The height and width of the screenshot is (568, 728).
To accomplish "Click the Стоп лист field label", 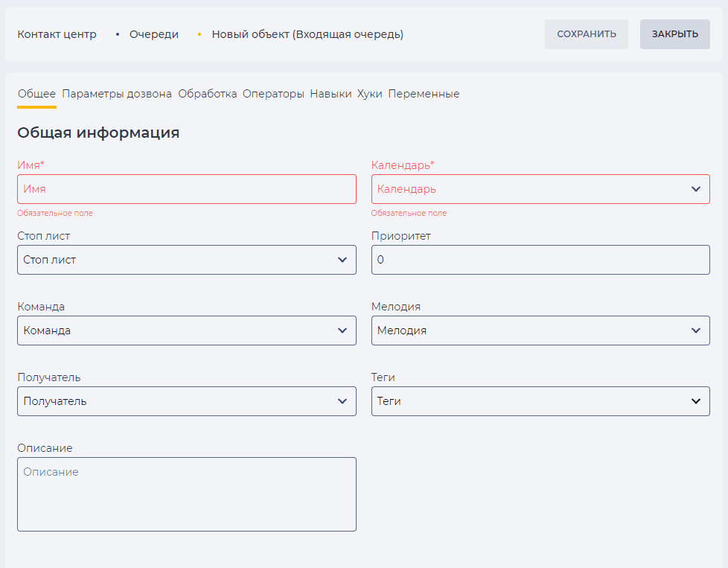I will pyautogui.click(x=44, y=236).
